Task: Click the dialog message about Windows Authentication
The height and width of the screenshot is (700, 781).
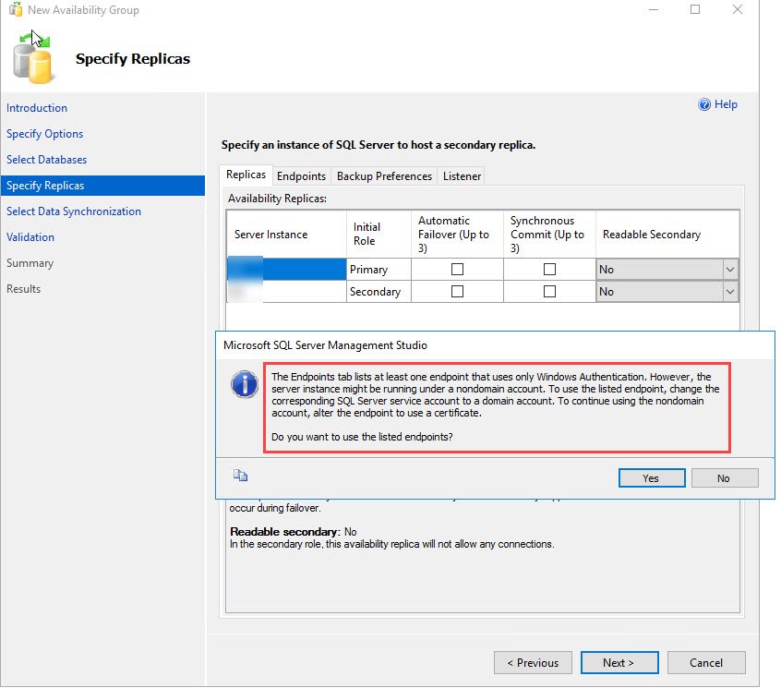Action: pyautogui.click(x=496, y=394)
